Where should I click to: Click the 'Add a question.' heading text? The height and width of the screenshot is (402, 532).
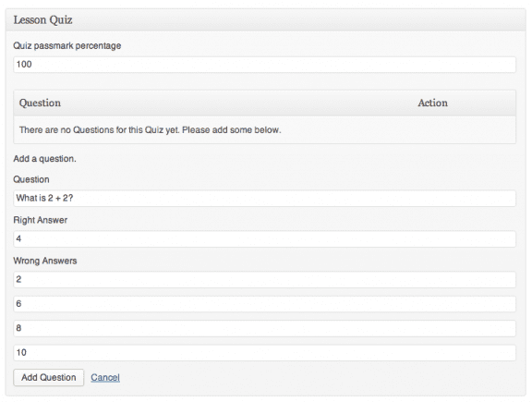(x=44, y=159)
